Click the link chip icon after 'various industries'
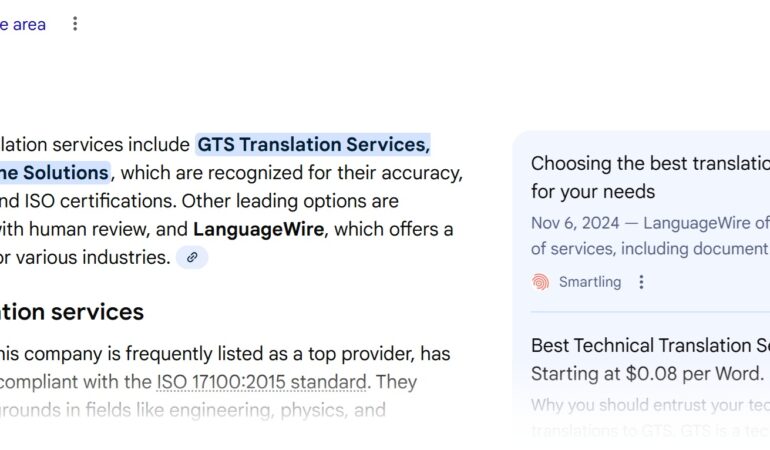This screenshot has height=450, width=770. pos(192,258)
